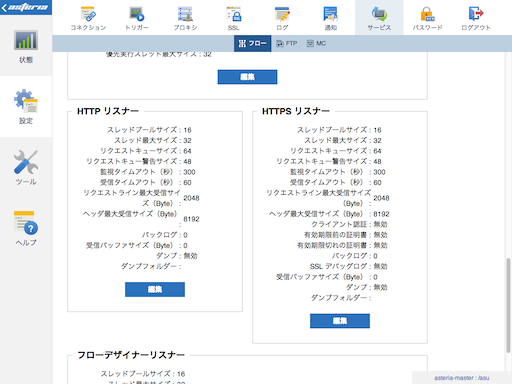Viewport: 512px width, 384px height.
Task: Open the コネクション settings icon
Action: 88,18
